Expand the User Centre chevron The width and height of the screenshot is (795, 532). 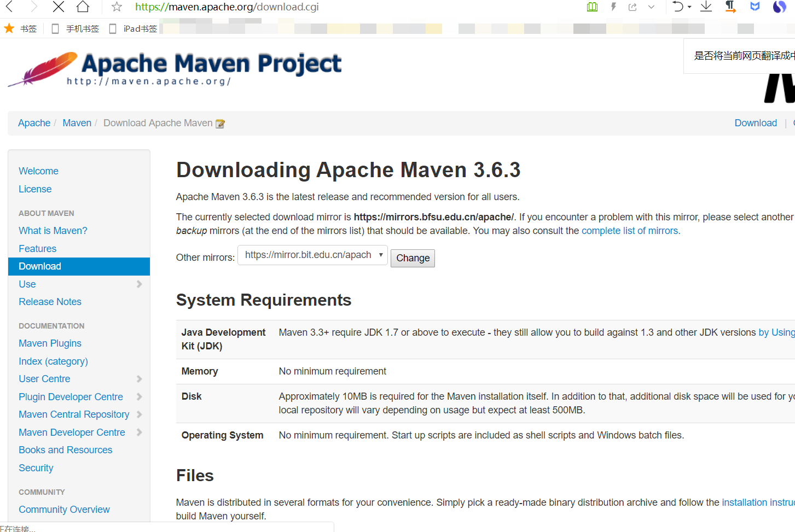click(x=139, y=379)
